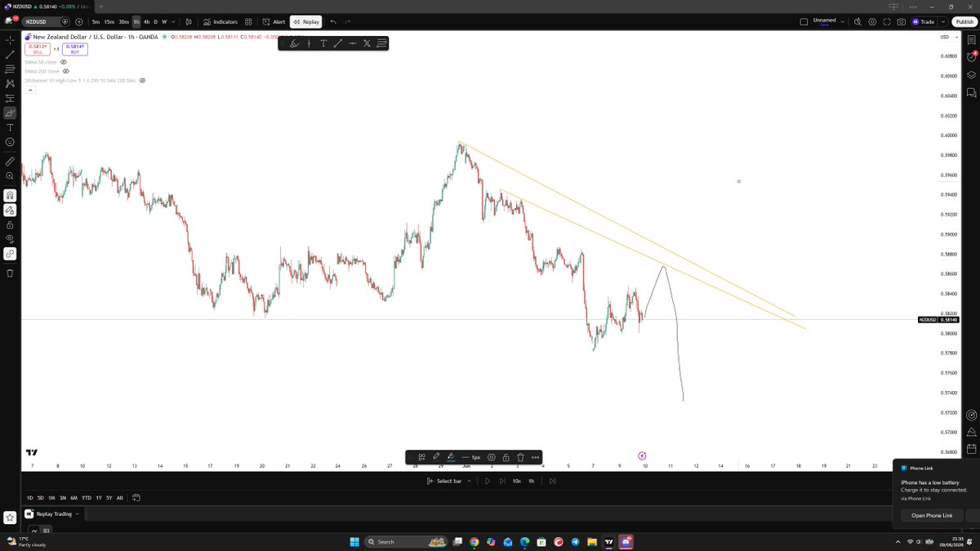Select the crosshair cursor tool
Viewport: 980px width, 551px height.
click(10, 39)
